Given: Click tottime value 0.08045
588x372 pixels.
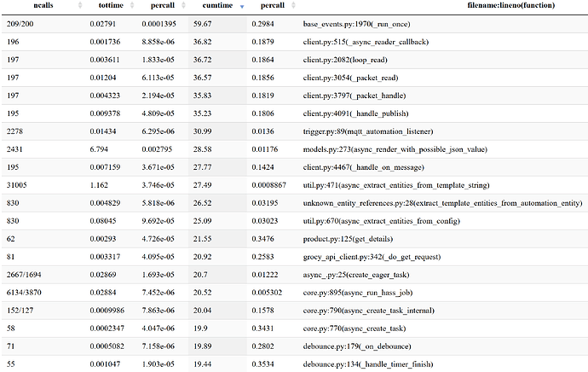Looking at the screenshot, I should [x=103, y=221].
